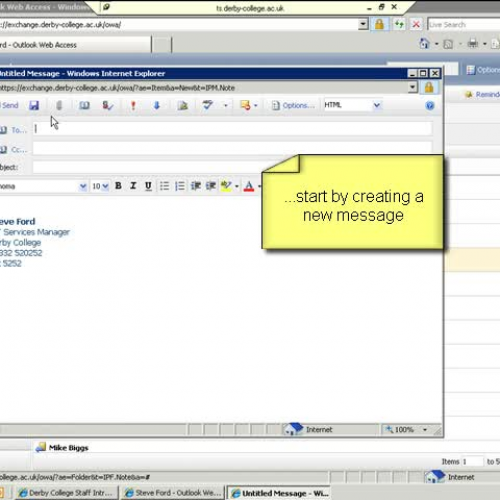Toggle bold formatting
This screenshot has height=500, width=500.
tap(118, 186)
